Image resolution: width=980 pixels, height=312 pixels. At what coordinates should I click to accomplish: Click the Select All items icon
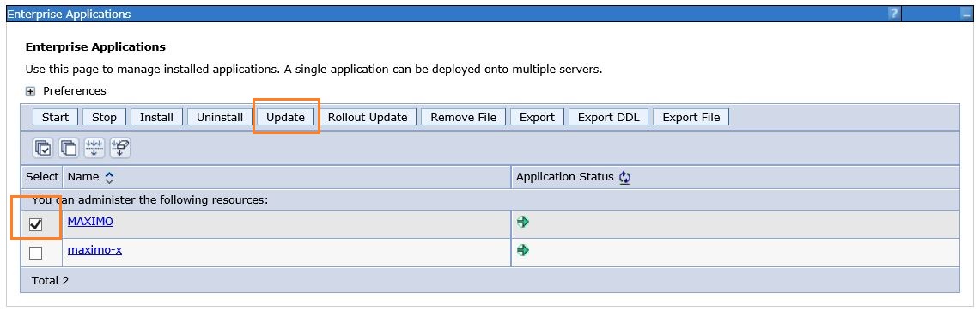[x=43, y=148]
